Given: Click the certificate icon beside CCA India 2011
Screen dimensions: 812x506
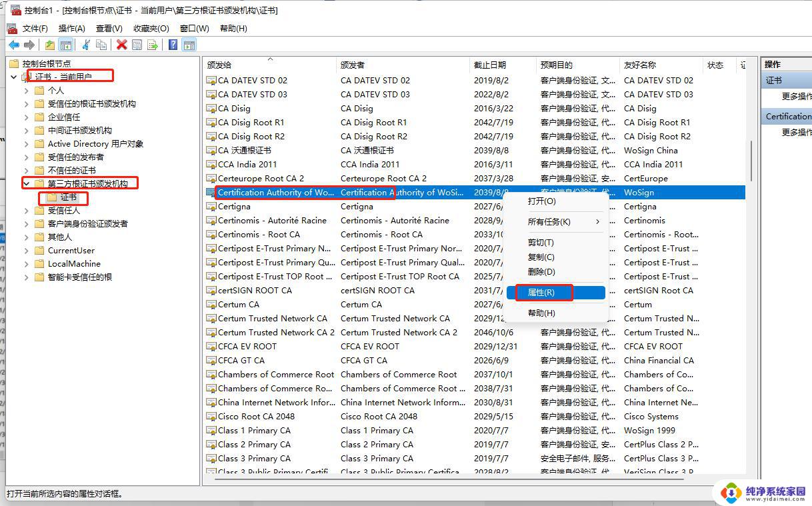Looking at the screenshot, I should (x=211, y=164).
